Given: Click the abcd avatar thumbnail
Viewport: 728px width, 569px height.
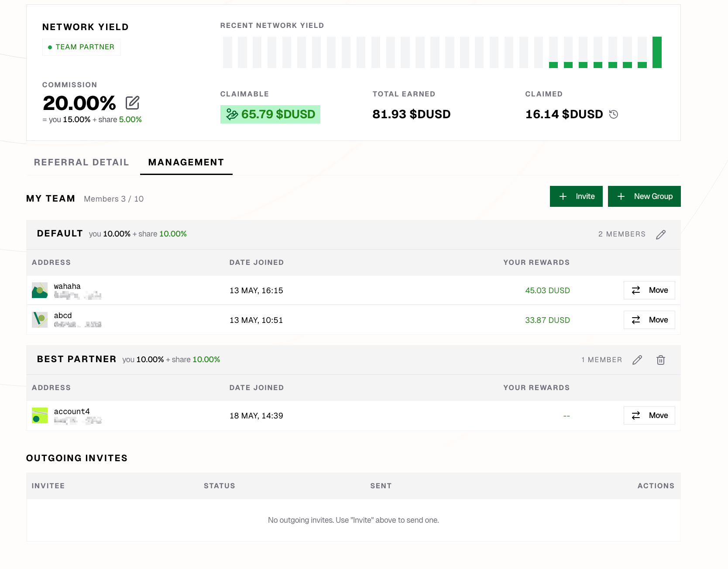Looking at the screenshot, I should point(40,320).
